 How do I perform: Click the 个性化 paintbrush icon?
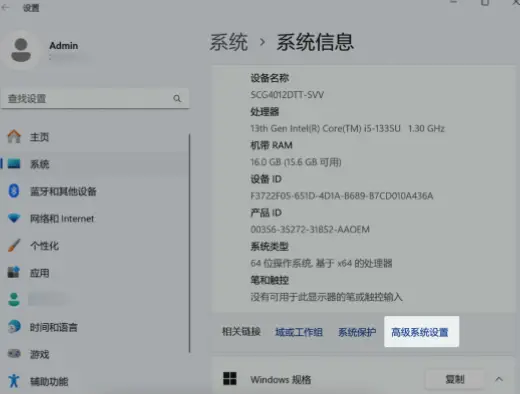(x=14, y=246)
